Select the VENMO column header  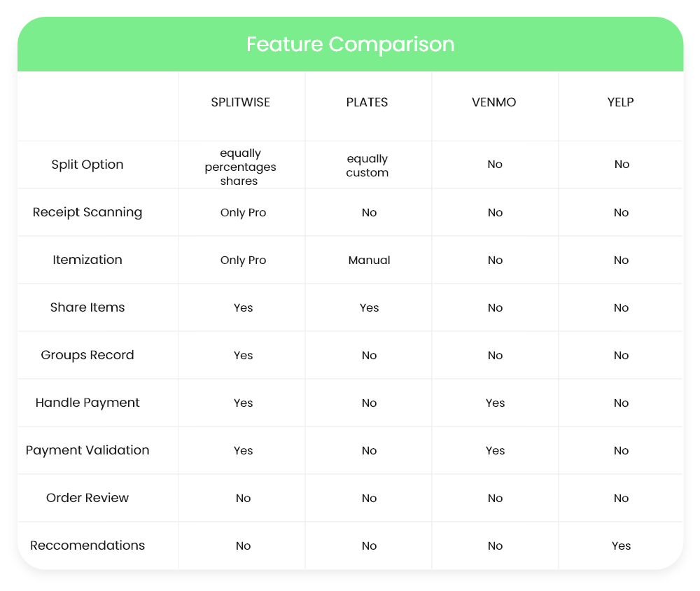coord(494,102)
